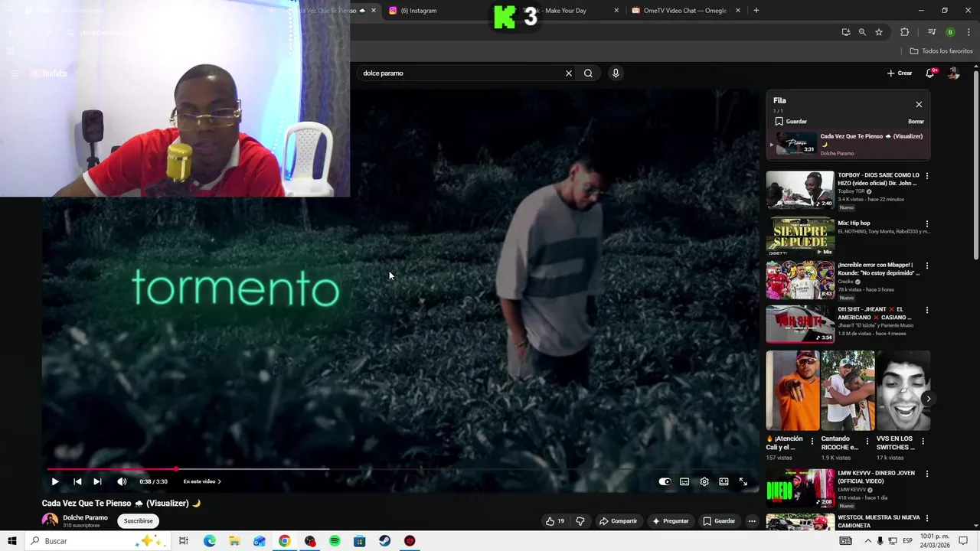Open zoom control in address bar

click(x=862, y=32)
